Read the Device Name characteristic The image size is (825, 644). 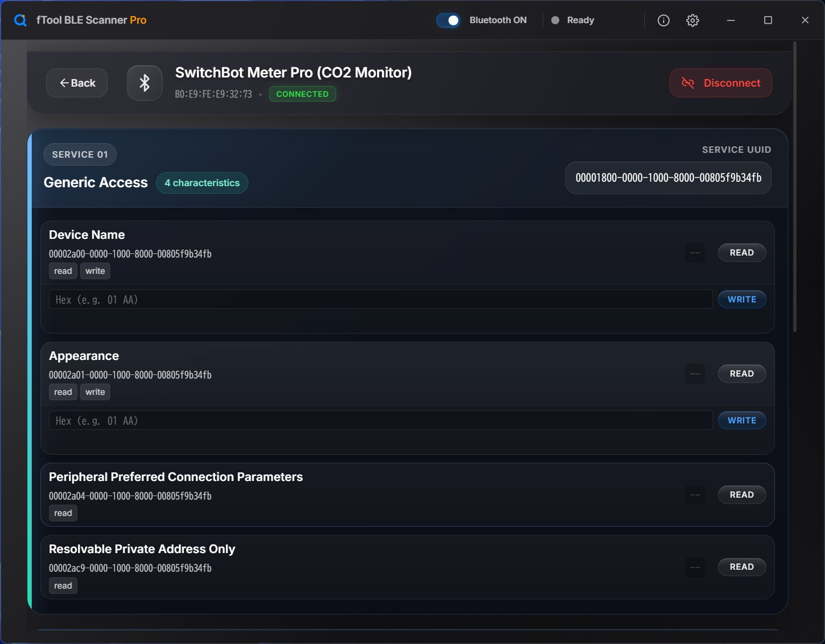pyautogui.click(x=742, y=253)
